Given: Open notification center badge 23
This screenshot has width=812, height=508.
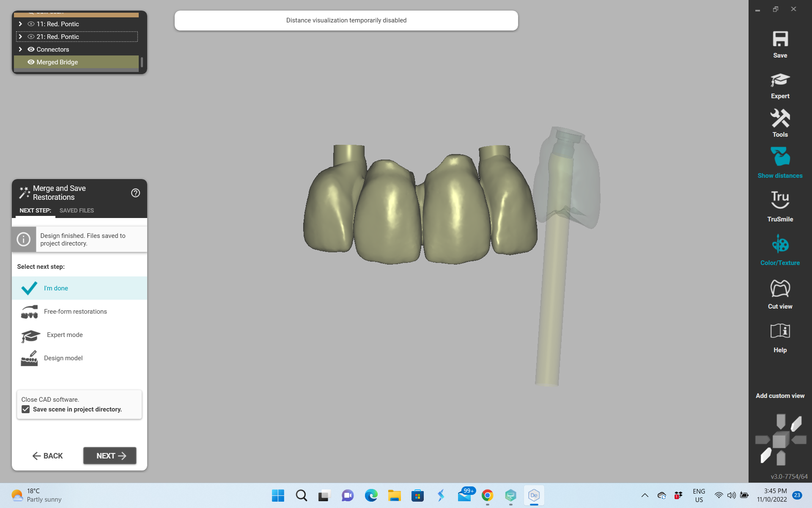Looking at the screenshot, I should click(x=797, y=495).
